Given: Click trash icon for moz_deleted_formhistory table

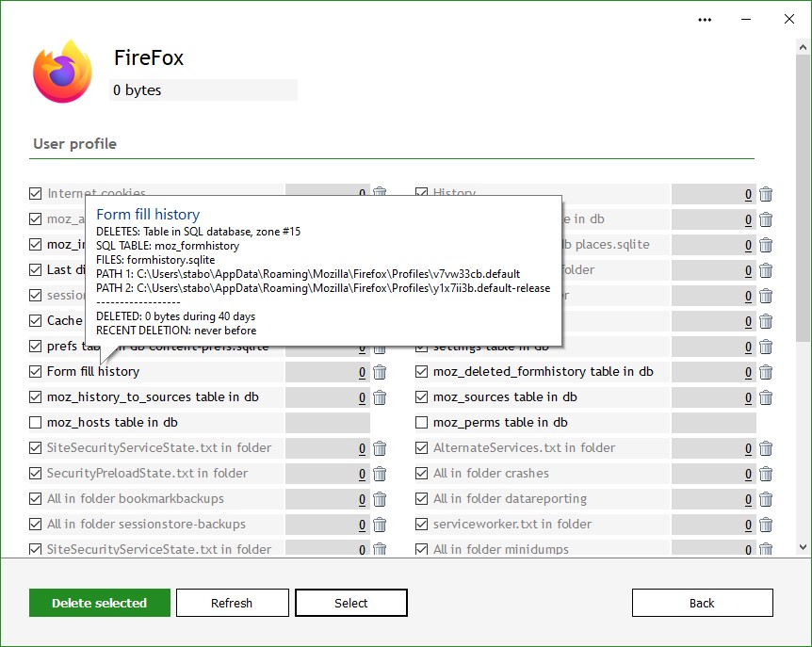Looking at the screenshot, I should click(766, 372).
